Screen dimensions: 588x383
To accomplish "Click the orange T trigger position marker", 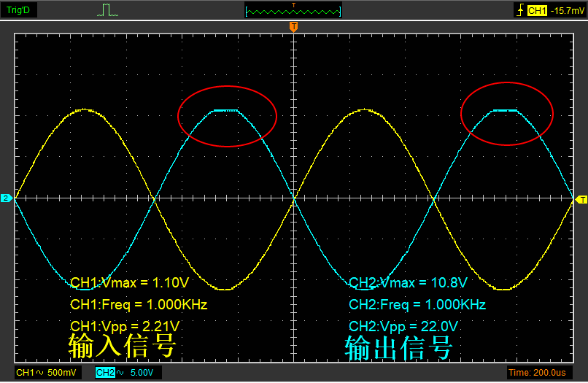I will (293, 27).
